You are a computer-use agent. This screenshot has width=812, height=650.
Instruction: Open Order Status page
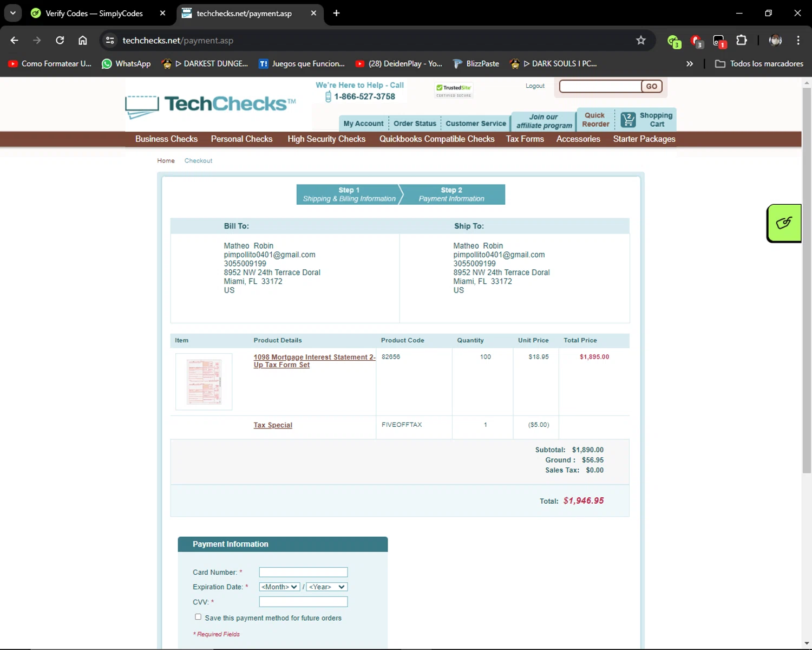415,123
